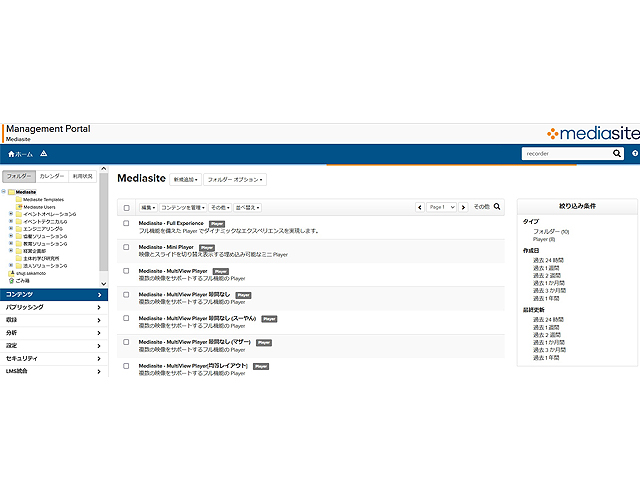Click the folder tree vertical scrollbar thumb

click(x=103, y=222)
